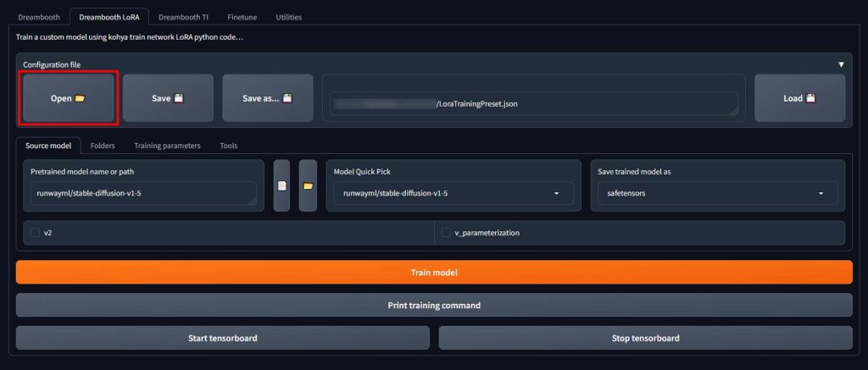Select the Source model sub-tab
This screenshot has width=868, height=370.
[x=48, y=146]
